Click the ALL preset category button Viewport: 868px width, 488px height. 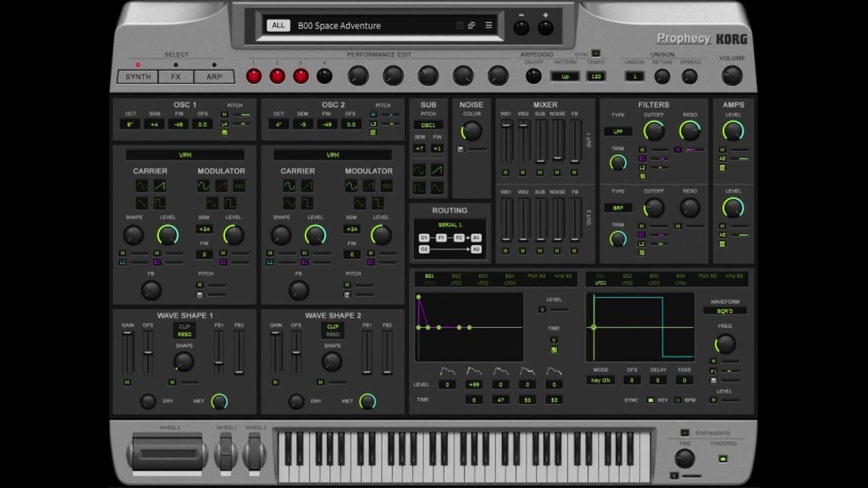[x=278, y=26]
